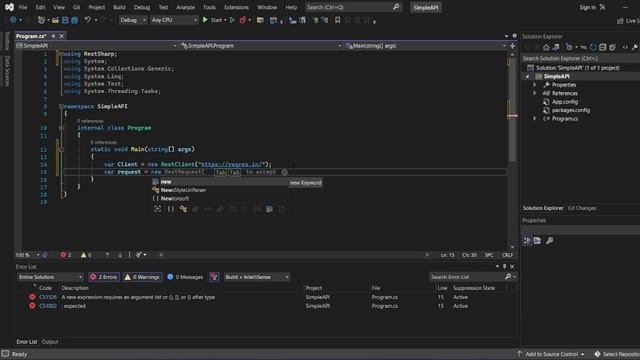Click error code CS1002 link
Image resolution: width=640 pixels, height=360 pixels.
pos(48,306)
